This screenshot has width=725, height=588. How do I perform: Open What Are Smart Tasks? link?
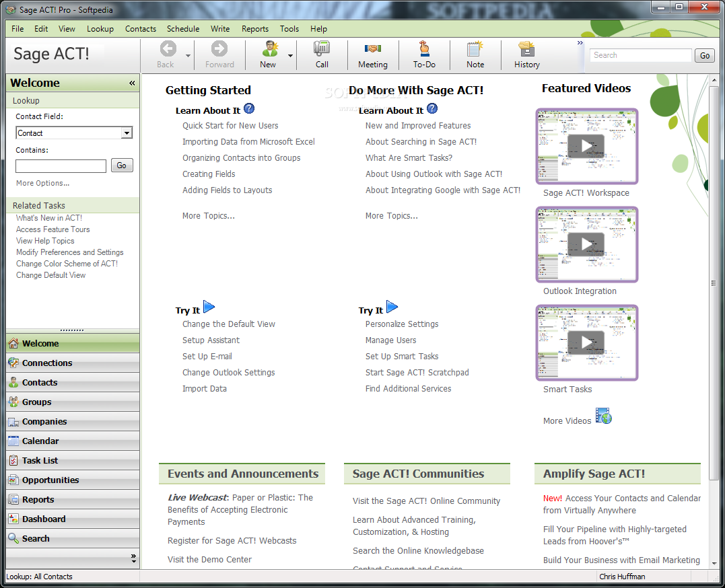click(409, 158)
